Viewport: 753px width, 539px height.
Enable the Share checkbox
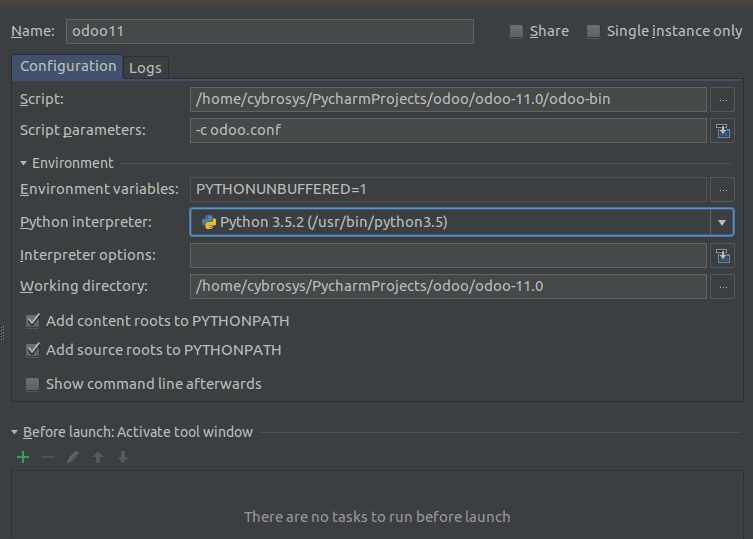click(516, 31)
